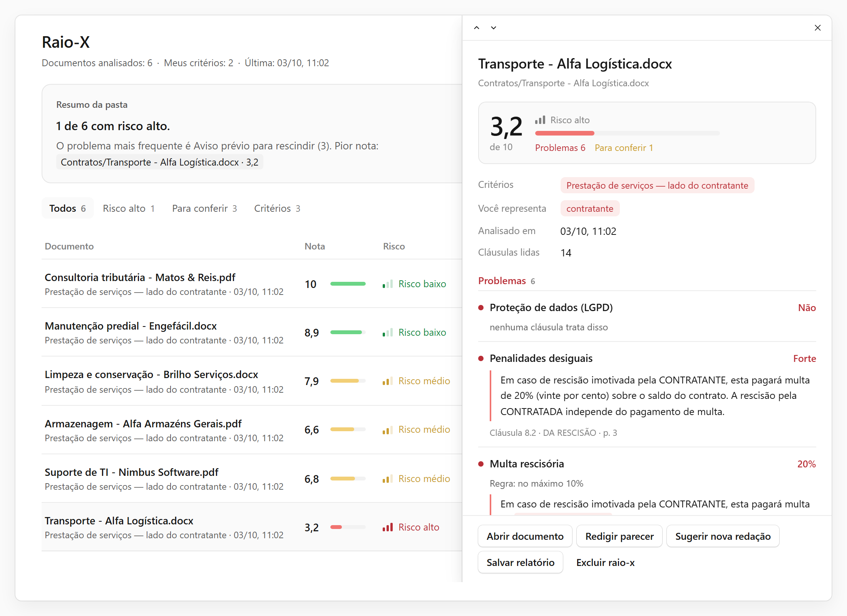Open the worst-score chip Contratos/Transporte - Alfa Logística.docx

(159, 162)
